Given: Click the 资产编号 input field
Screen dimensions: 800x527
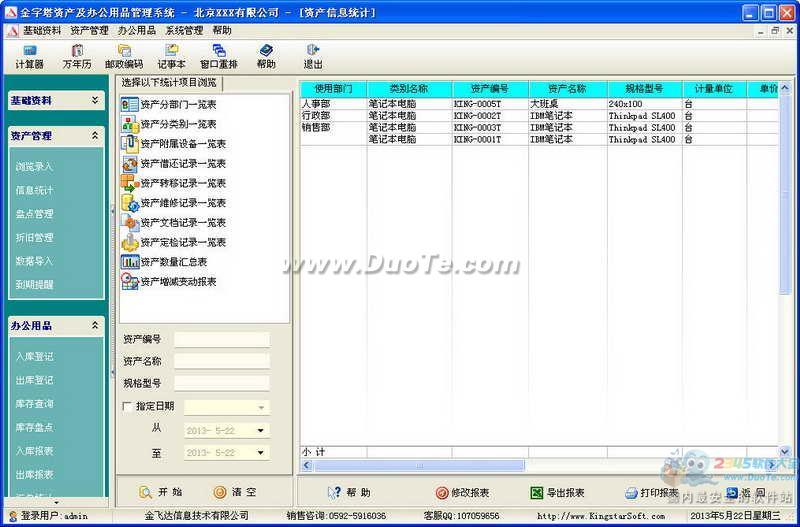Looking at the screenshot, I should pos(222,340).
